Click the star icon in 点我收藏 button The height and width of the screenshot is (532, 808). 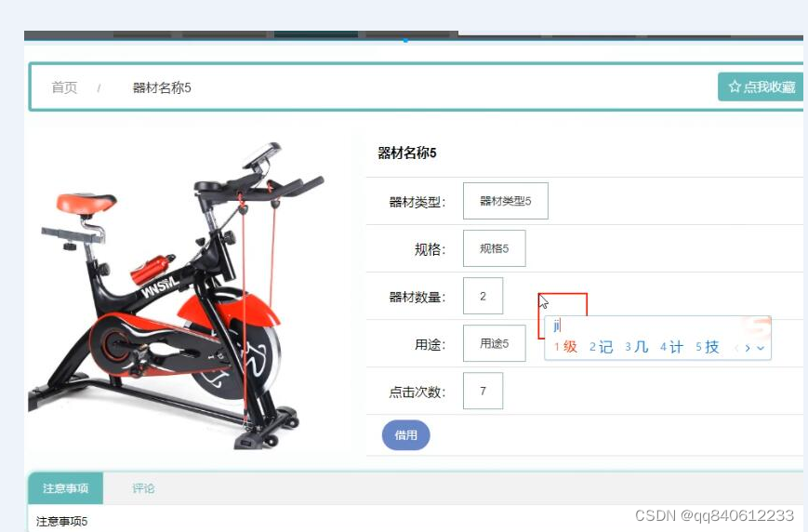point(735,86)
